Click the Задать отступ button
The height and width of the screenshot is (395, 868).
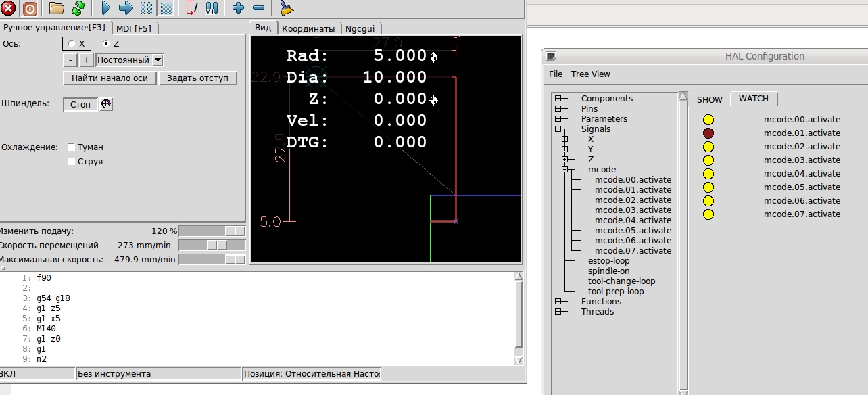point(197,78)
